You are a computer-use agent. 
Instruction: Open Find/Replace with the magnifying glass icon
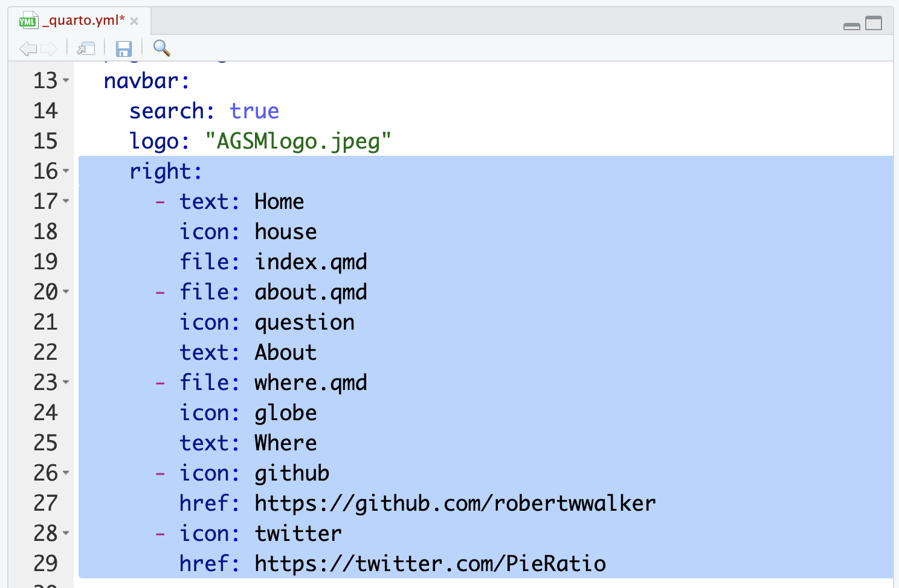tap(161, 48)
